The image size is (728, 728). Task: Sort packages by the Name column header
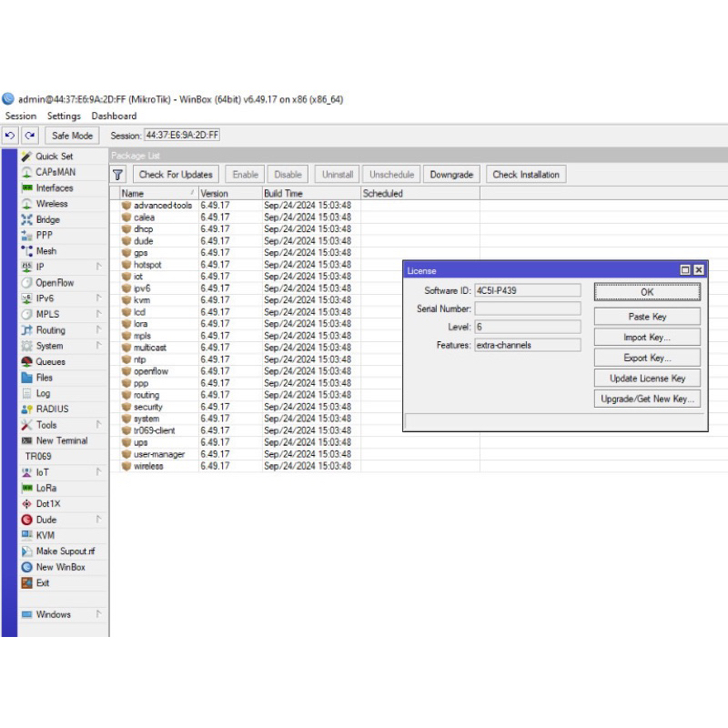153,194
